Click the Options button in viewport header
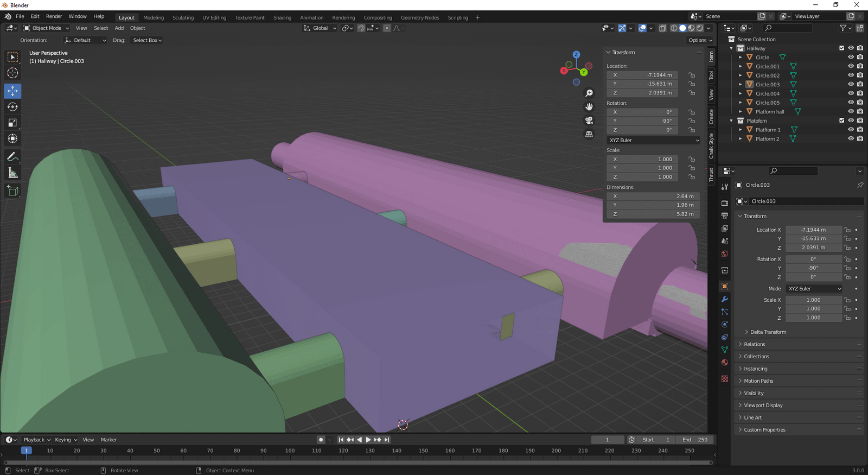Viewport: 868px width, 475px height. [700, 40]
